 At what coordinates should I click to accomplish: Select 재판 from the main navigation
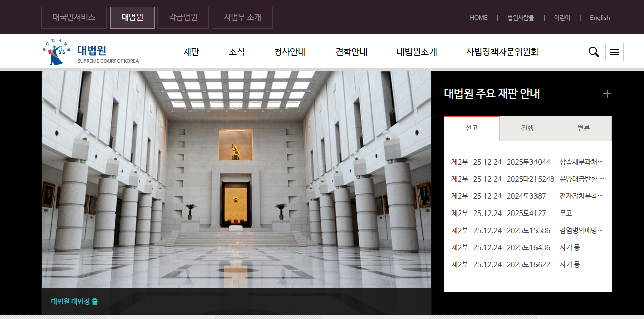[x=191, y=51]
